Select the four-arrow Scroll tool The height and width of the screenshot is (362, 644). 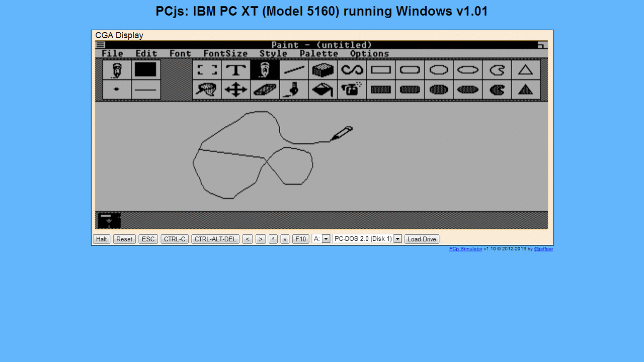[x=236, y=89]
